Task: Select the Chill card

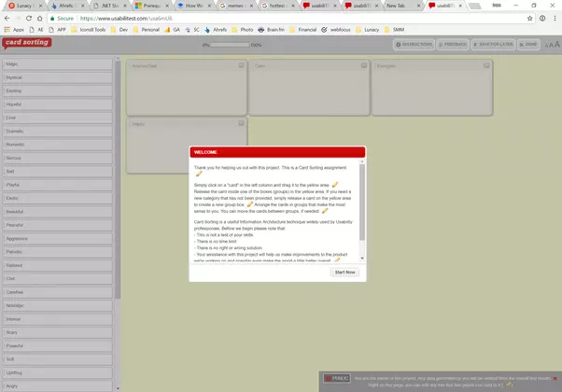Action: [57, 279]
